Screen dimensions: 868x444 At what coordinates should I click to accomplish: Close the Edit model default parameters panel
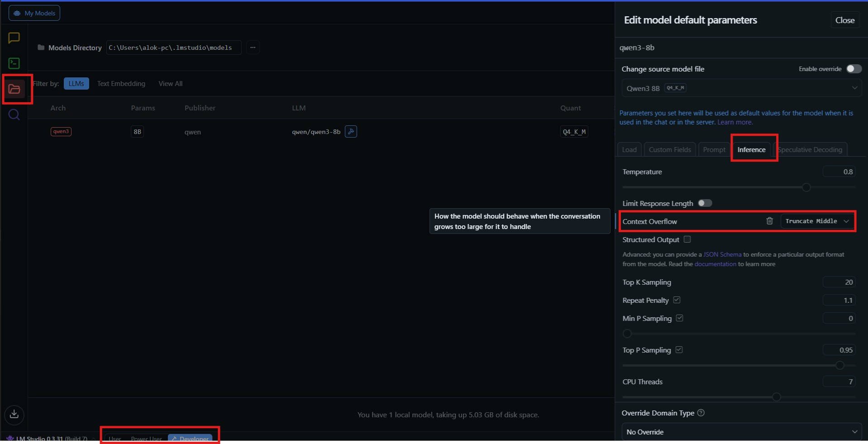pyautogui.click(x=844, y=19)
